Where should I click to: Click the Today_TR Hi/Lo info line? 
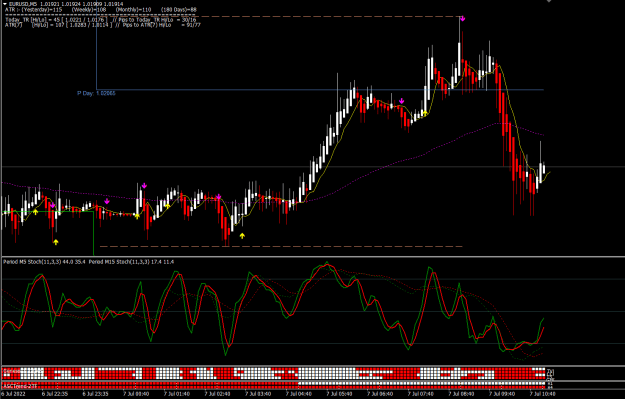coord(101,20)
